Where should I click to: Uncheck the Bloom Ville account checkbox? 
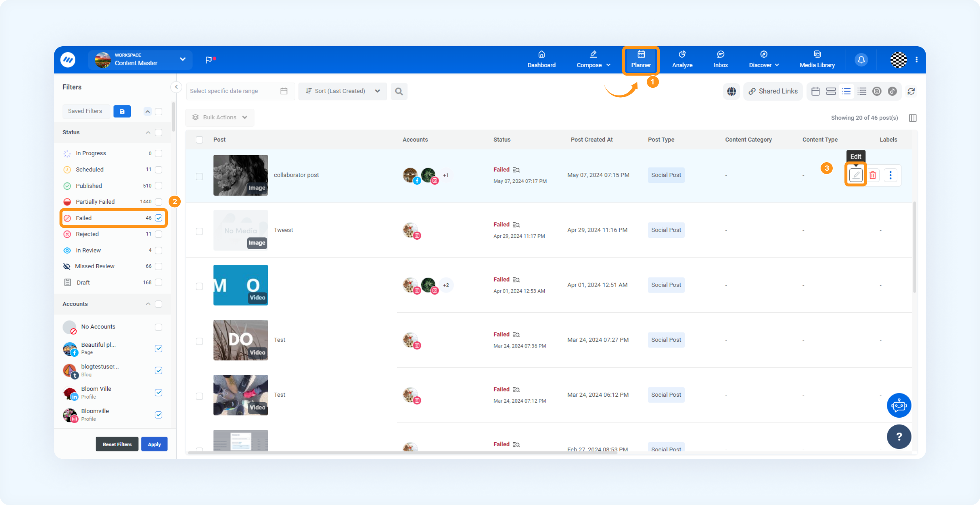click(159, 393)
